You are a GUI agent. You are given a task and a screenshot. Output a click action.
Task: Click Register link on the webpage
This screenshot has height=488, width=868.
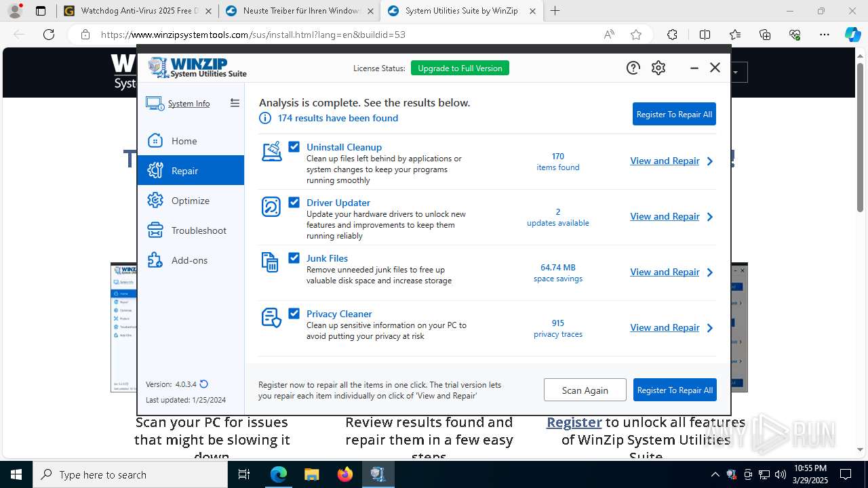tap(574, 422)
